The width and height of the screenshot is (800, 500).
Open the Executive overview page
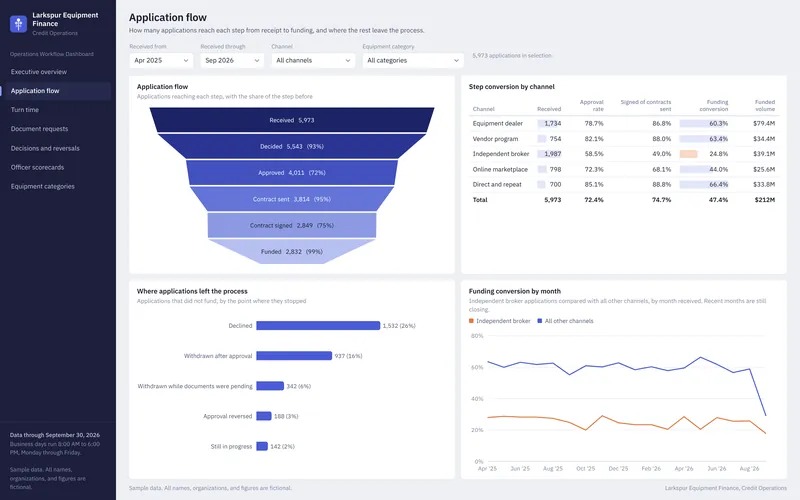(x=39, y=72)
